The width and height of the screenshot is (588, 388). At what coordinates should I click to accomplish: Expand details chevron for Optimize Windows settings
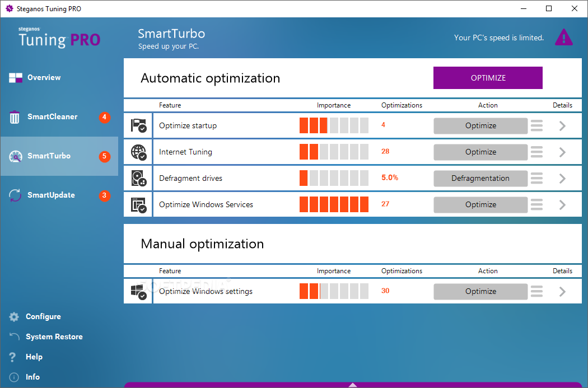562,292
